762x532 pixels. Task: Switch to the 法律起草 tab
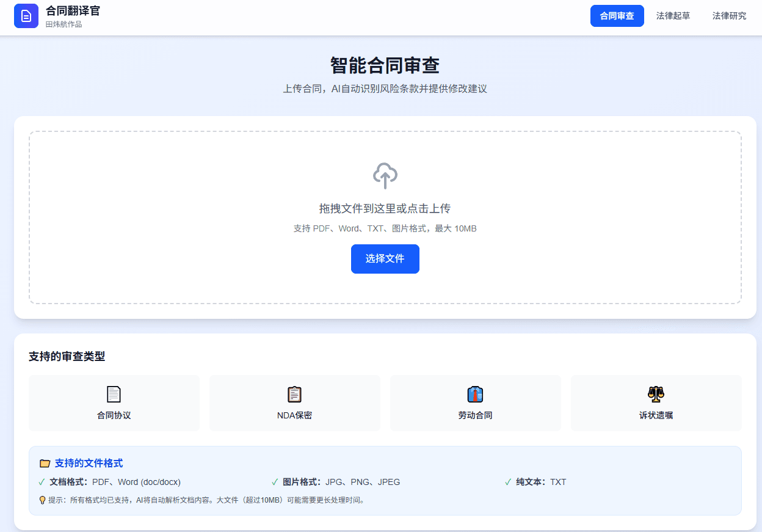click(x=673, y=16)
